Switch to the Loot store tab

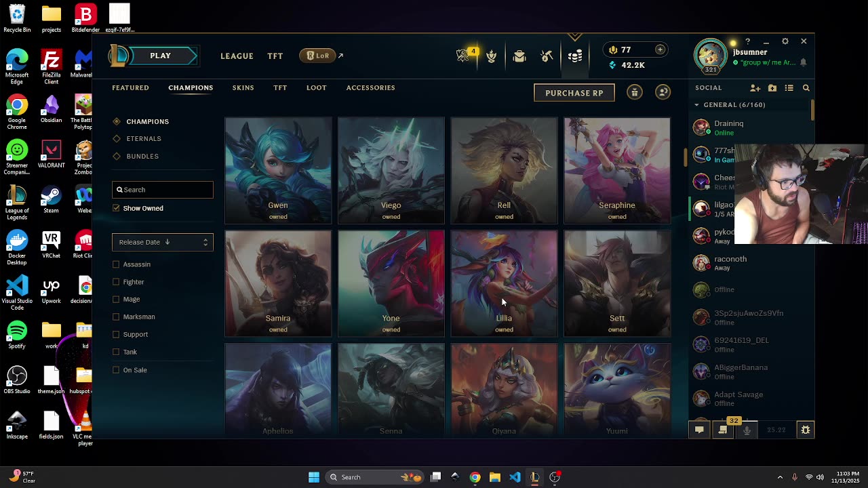(x=316, y=87)
